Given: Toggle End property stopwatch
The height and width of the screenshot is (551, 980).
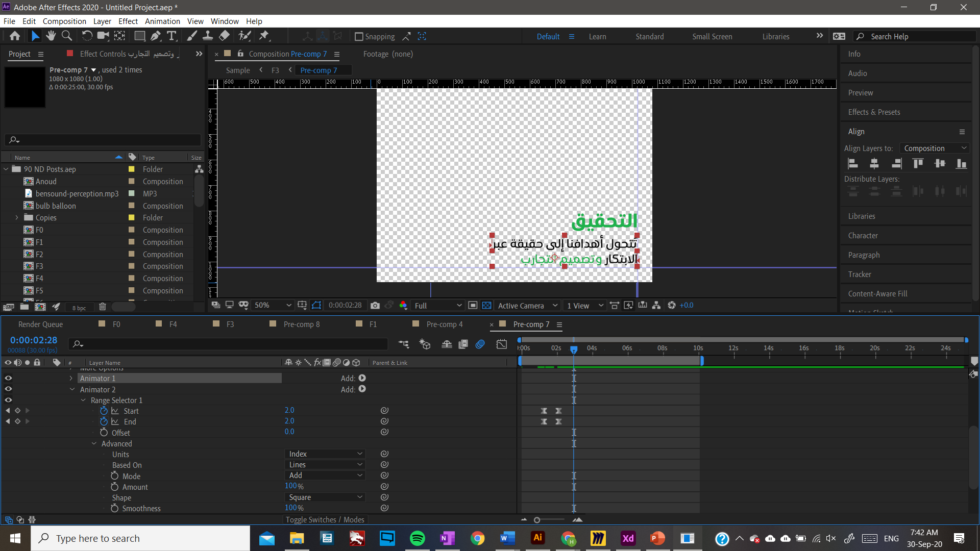Looking at the screenshot, I should click(x=104, y=421).
